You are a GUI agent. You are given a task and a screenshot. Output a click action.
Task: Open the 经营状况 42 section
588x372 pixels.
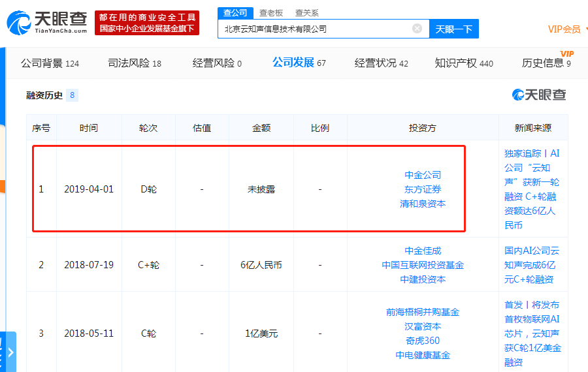(x=381, y=63)
